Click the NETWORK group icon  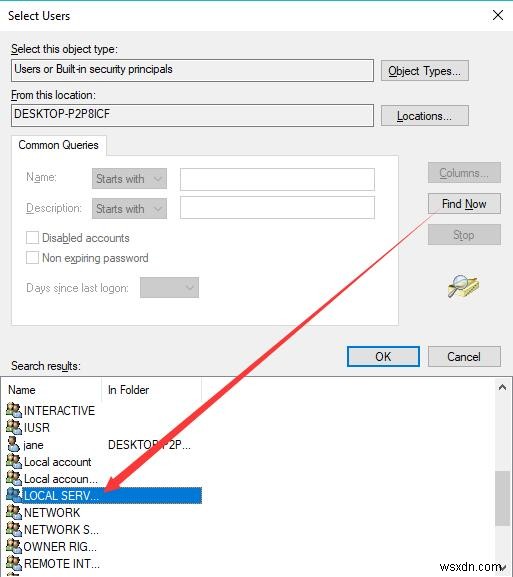point(14,512)
